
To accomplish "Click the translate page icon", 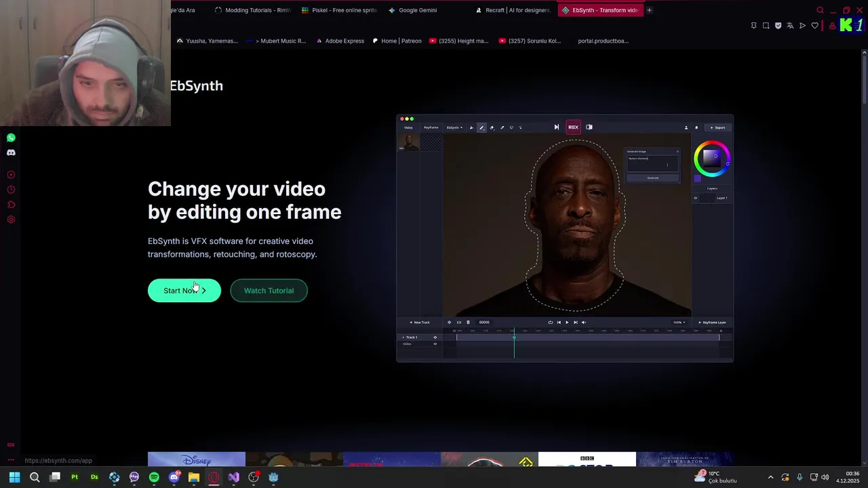I will point(790,26).
